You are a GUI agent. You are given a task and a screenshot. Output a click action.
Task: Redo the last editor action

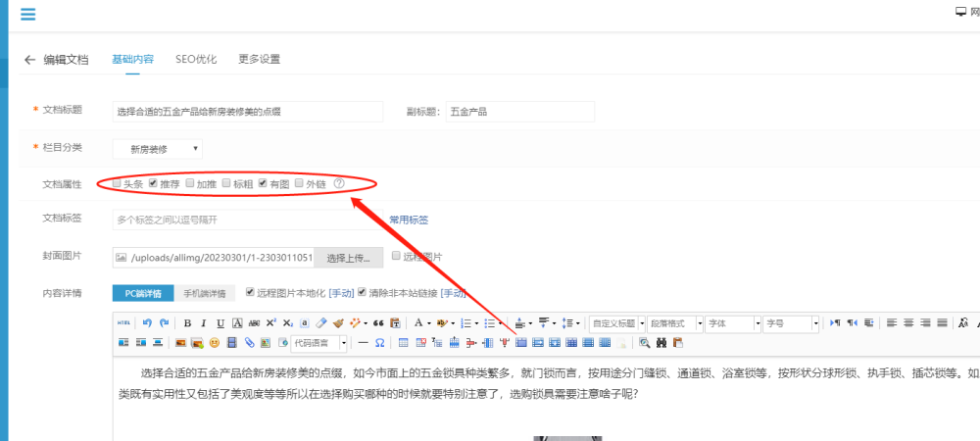point(165,323)
